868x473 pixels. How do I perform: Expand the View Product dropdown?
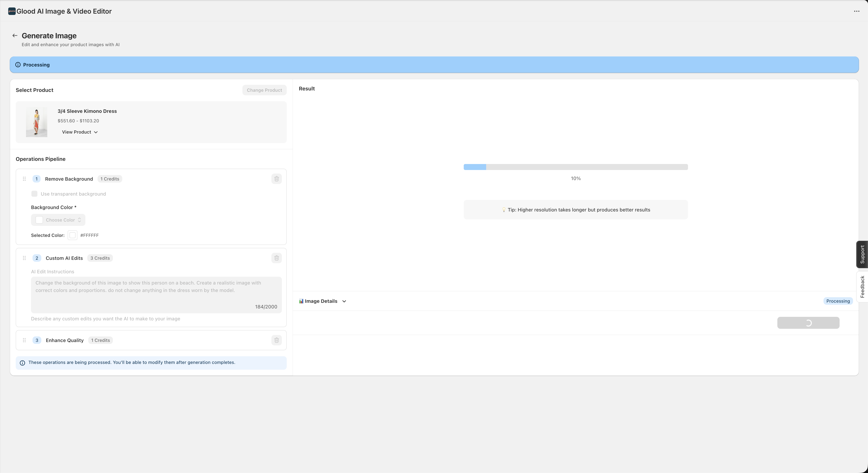(80, 132)
